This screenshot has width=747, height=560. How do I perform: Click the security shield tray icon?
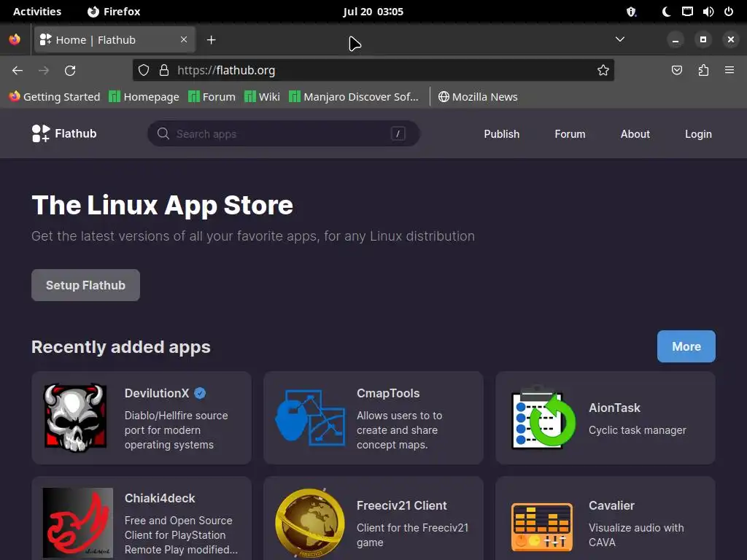(631, 12)
